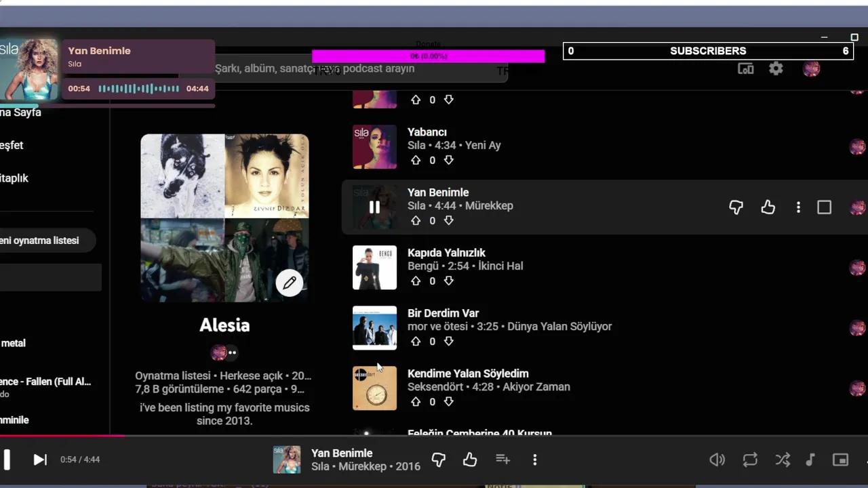Viewport: 868px width, 488px height.
Task: Tick the checkbox on Yan Benimle row
Action: pos(824,207)
